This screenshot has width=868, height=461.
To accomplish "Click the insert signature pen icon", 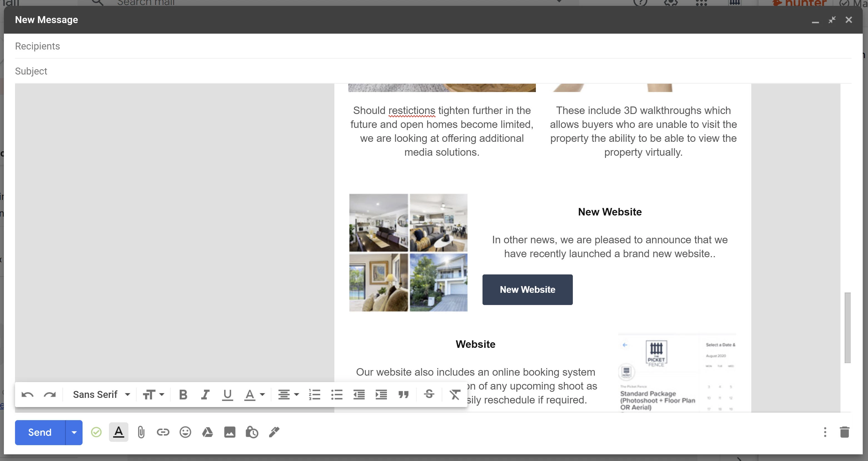I will click(x=274, y=432).
